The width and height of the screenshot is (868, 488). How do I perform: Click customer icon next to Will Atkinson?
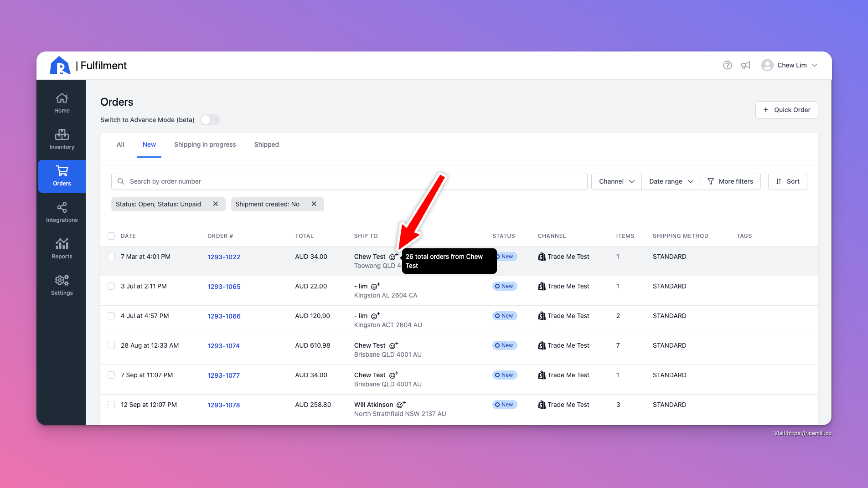point(401,405)
